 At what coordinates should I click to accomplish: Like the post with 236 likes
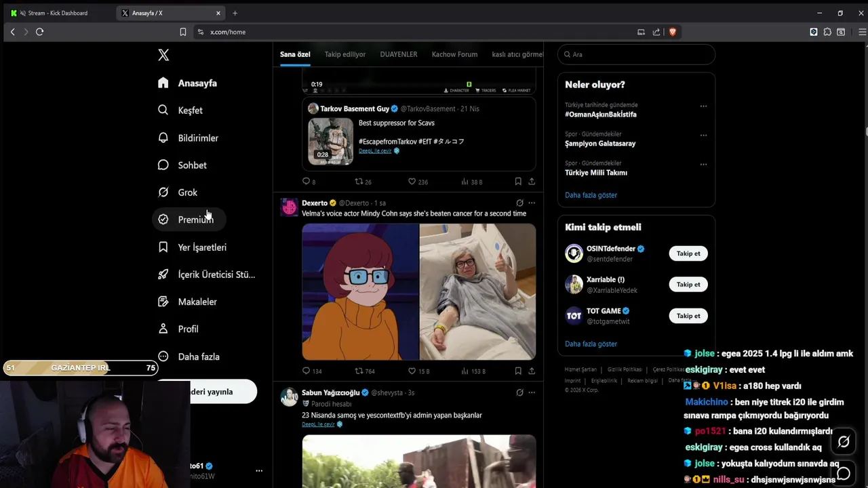pyautogui.click(x=412, y=182)
